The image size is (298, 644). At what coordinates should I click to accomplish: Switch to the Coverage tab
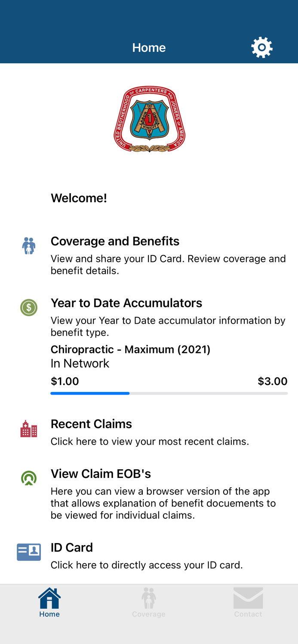[x=149, y=602]
